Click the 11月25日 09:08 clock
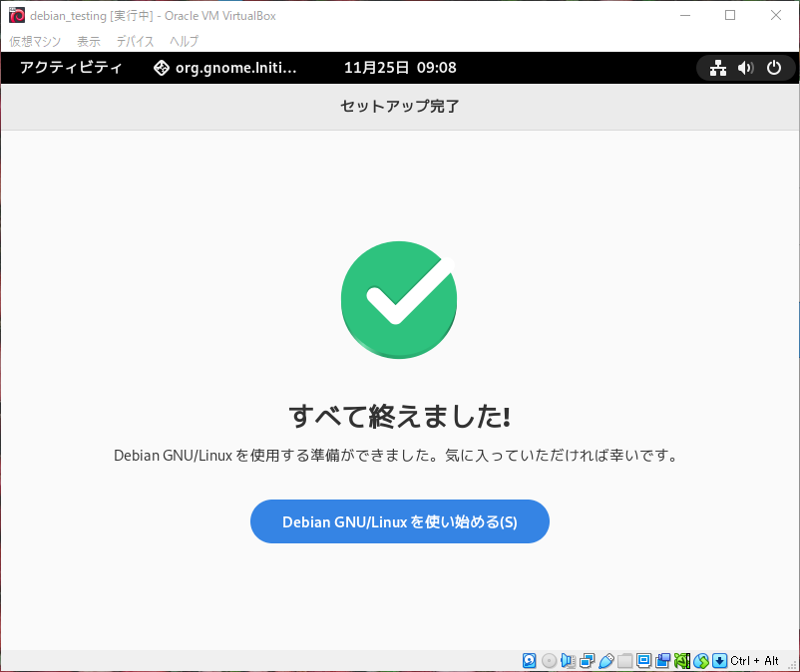This screenshot has height=672, width=800. coord(400,68)
